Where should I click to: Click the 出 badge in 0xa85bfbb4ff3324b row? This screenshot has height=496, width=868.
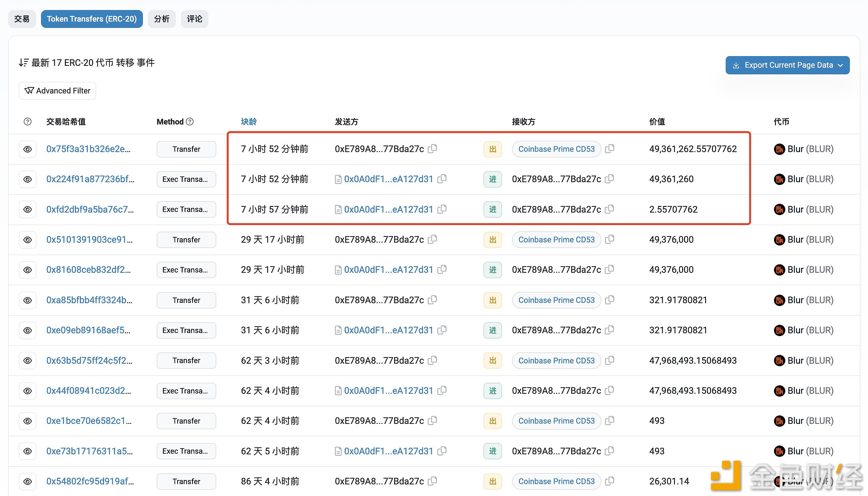[x=493, y=300]
